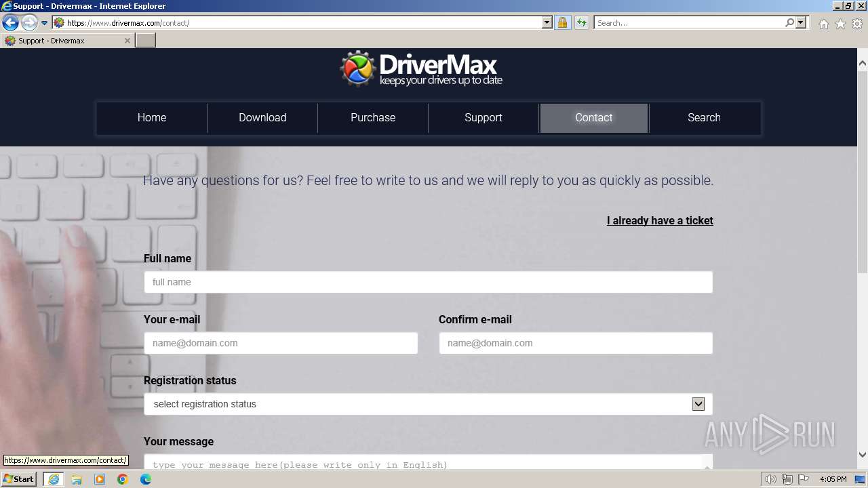Click the page scrollbar down arrow
Image resolution: width=868 pixels, height=488 pixels.
click(x=863, y=455)
